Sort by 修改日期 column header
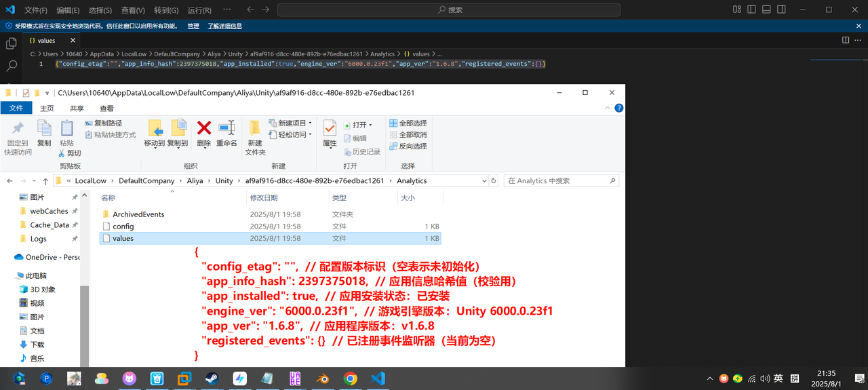The image size is (868, 390). point(264,197)
